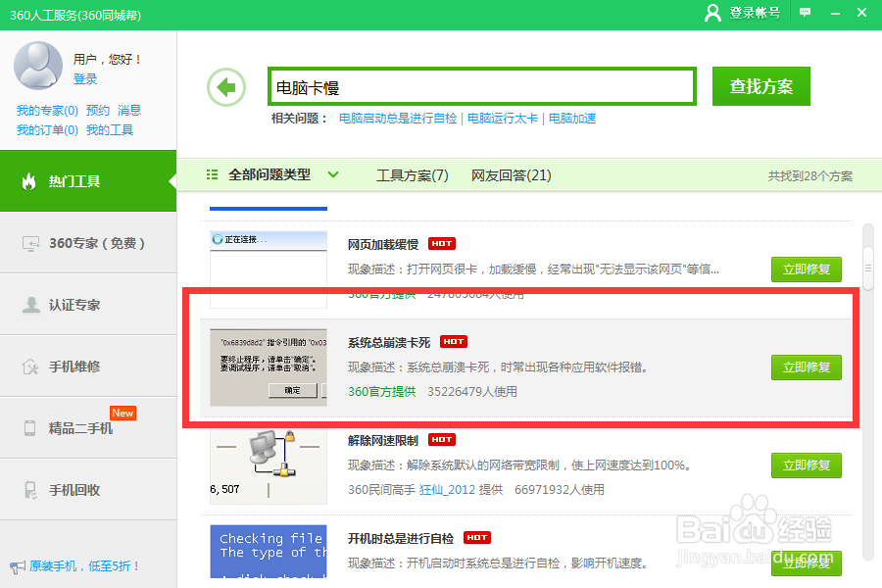Click the HOT badge next to 系统总崩溃卡死
The image size is (882, 588).
click(x=454, y=342)
